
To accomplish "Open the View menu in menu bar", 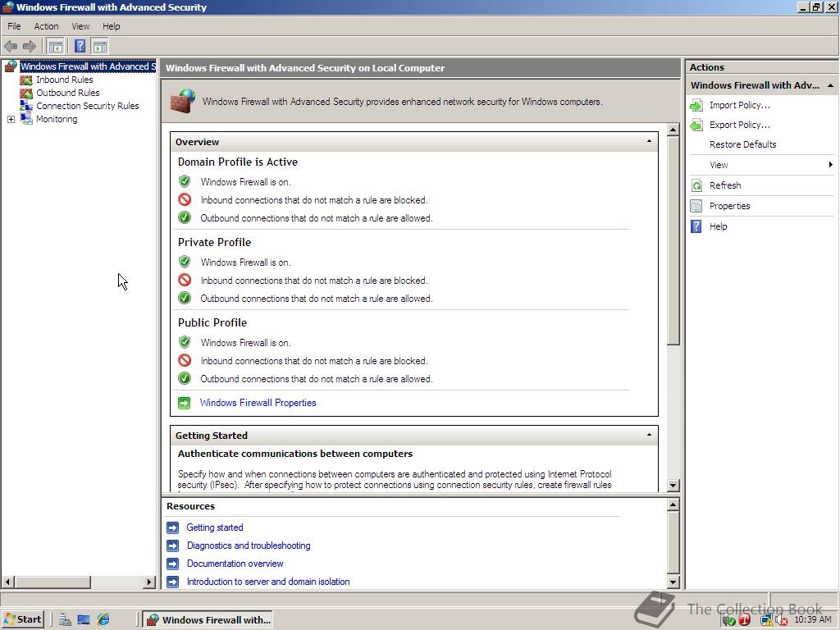I will (81, 26).
